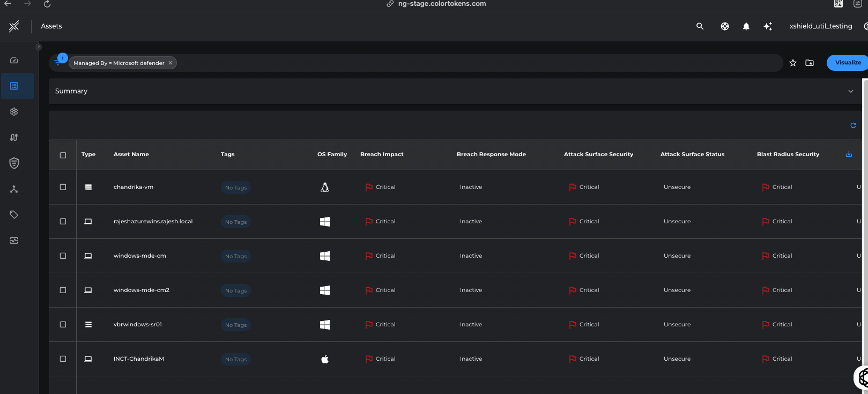This screenshot has height=394, width=868.
Task: Click the AI sparkle assistant icon
Action: pyautogui.click(x=768, y=26)
